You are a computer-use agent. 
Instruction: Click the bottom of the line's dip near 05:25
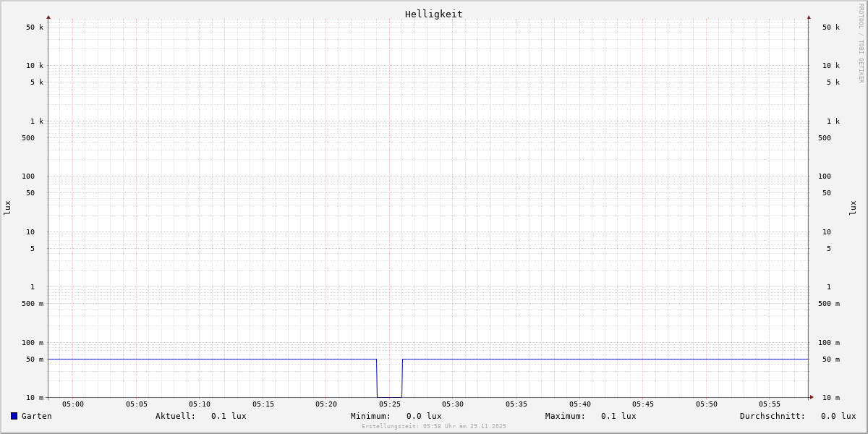coord(389,396)
